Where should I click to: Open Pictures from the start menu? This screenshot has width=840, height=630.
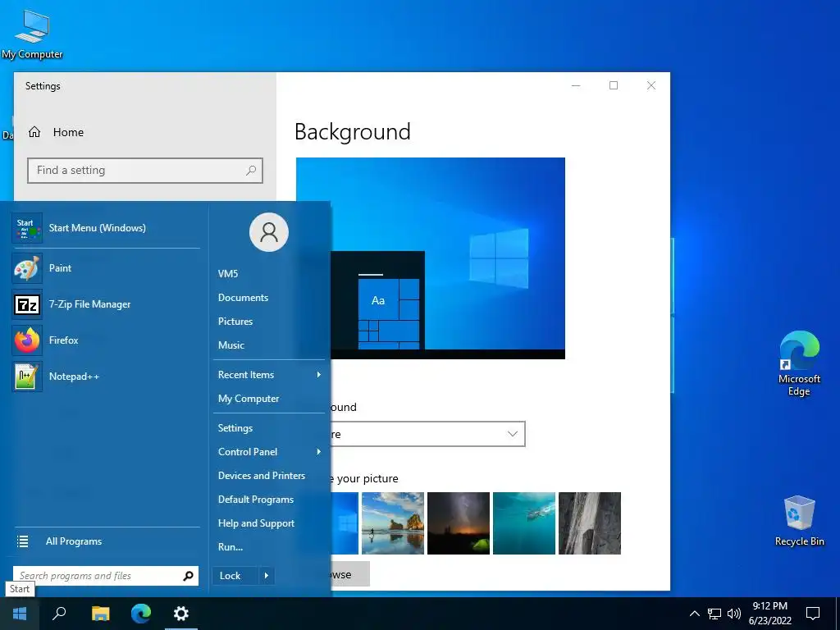coord(235,322)
